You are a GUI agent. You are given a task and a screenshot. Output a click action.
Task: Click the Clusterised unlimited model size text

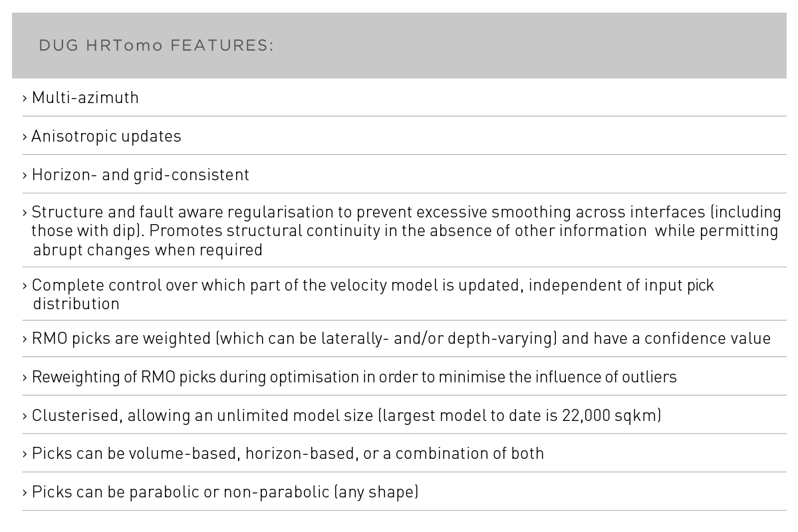(x=346, y=416)
